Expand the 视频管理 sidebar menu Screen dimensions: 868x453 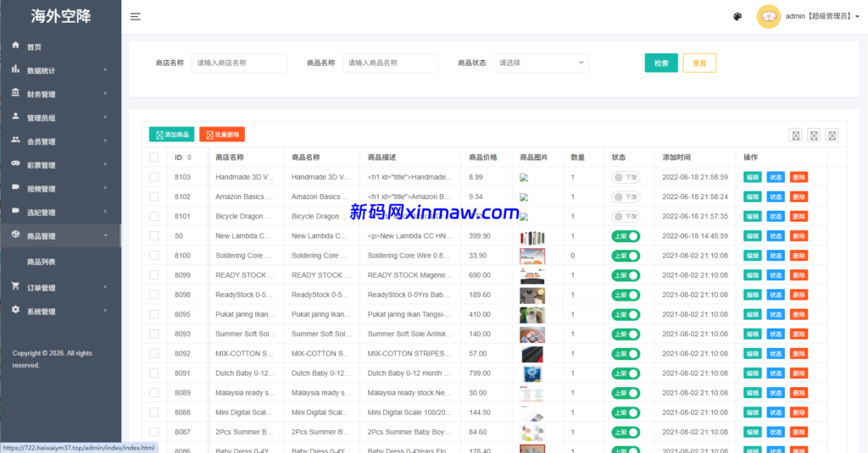pyautogui.click(x=60, y=189)
